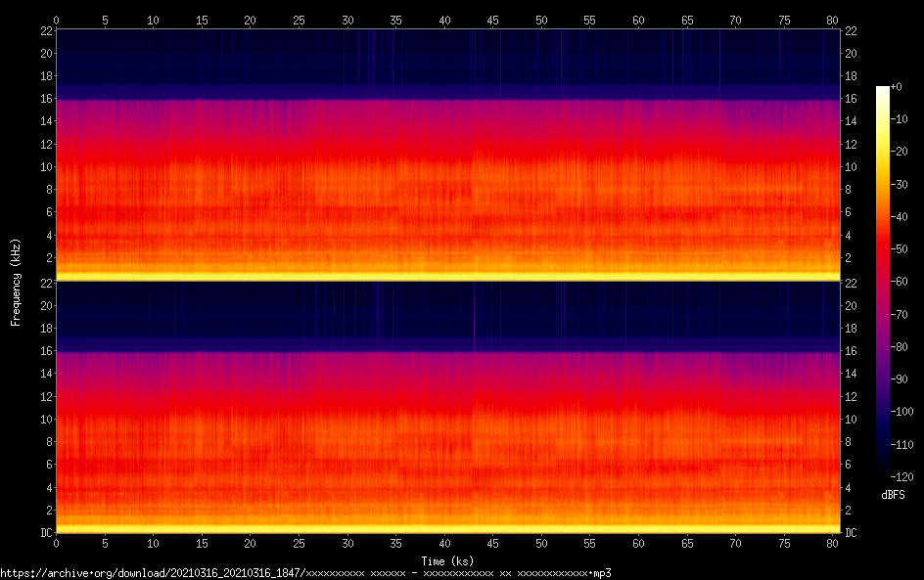Click the '-90' label on the dBFS scale
Screen dimensions: 924x580
pyautogui.click(x=900, y=379)
